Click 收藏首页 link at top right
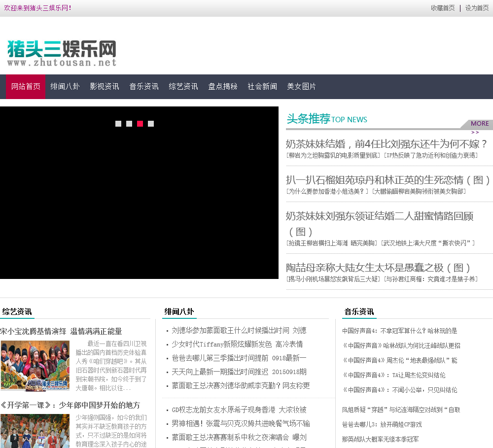Image resolution: width=493 pixels, height=448 pixels. (443, 8)
